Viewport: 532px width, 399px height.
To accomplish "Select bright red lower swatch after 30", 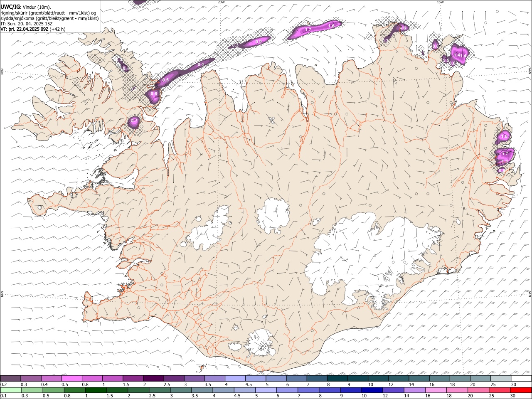I will click(520, 390).
